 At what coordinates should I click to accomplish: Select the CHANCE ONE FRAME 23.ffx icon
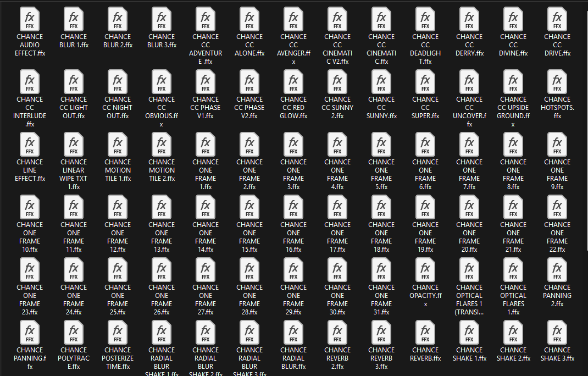(30, 269)
